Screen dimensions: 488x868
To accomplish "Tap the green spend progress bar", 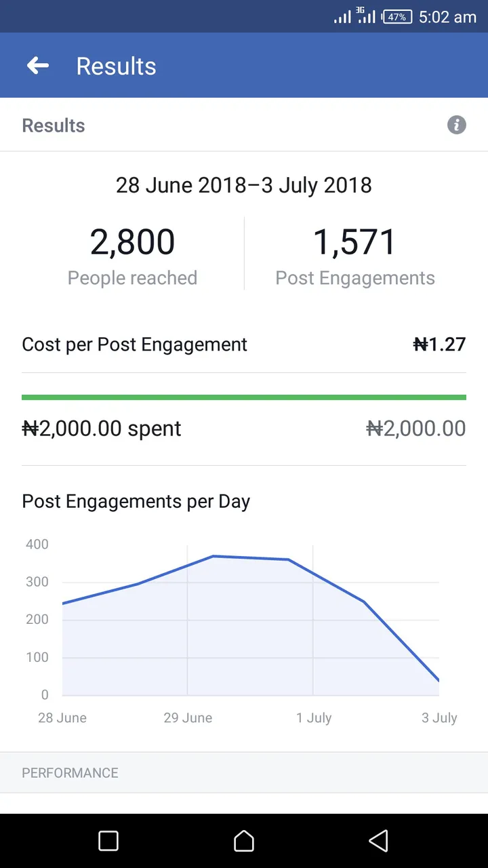I will tap(244, 397).
